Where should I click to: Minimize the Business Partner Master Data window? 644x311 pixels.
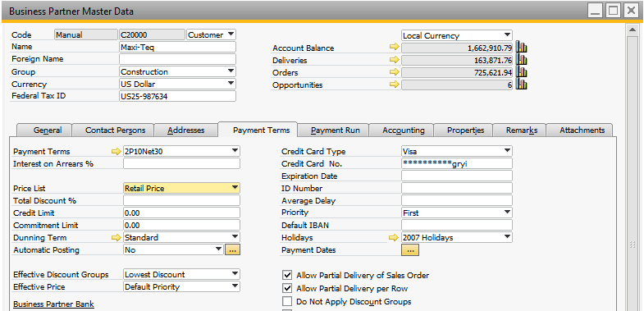(595, 11)
